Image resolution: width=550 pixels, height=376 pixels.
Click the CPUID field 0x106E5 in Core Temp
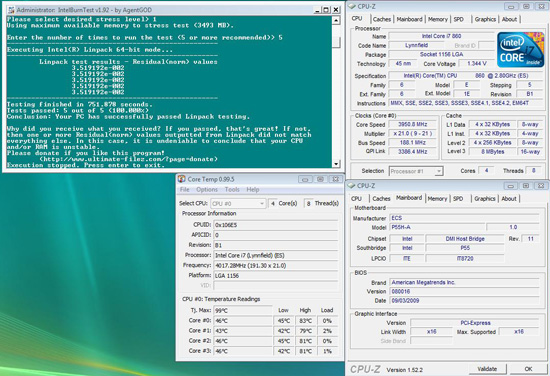276,225
